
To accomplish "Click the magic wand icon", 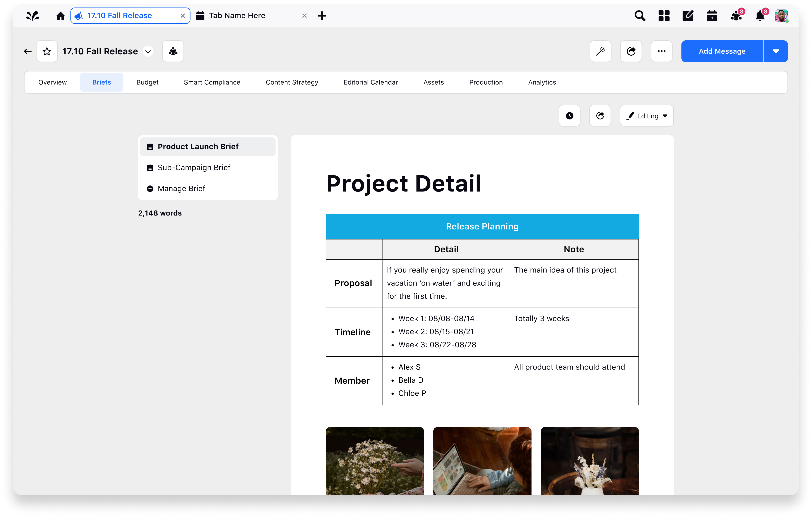I will [x=600, y=51].
